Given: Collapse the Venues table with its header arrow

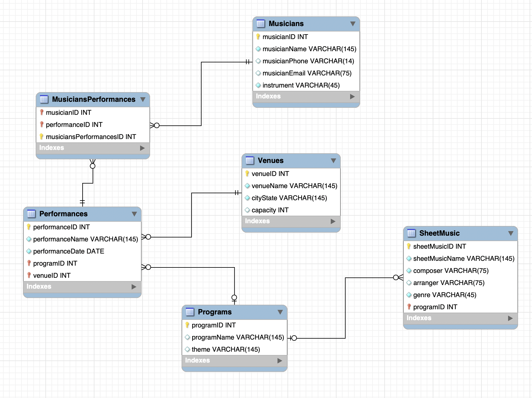Looking at the screenshot, I should 333,161.
